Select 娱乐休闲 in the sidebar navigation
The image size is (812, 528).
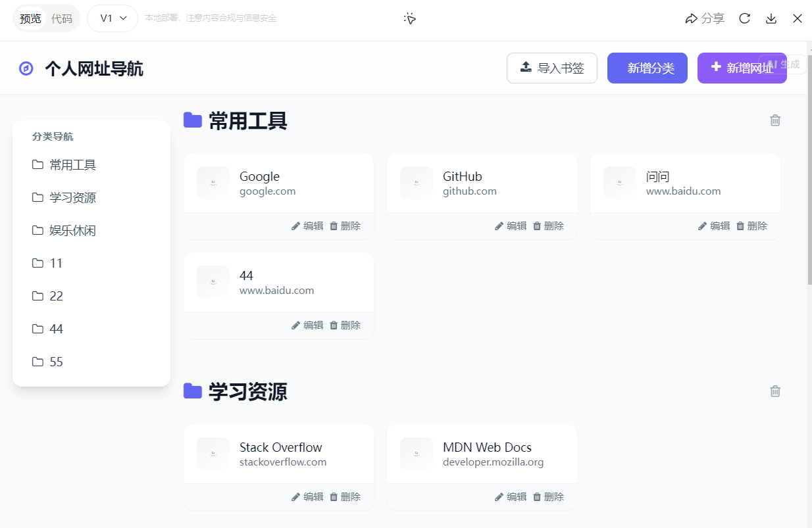pos(72,231)
